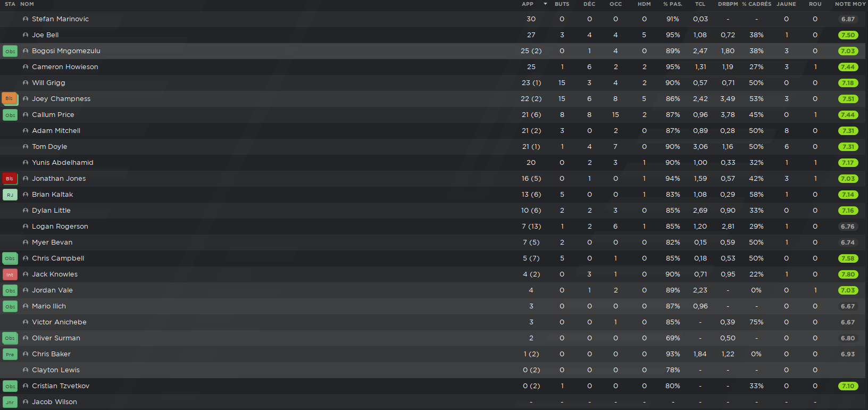Image resolution: width=868 pixels, height=410 pixels.
Task: Click the person icon beside Will Grigg
Action: 26,83
